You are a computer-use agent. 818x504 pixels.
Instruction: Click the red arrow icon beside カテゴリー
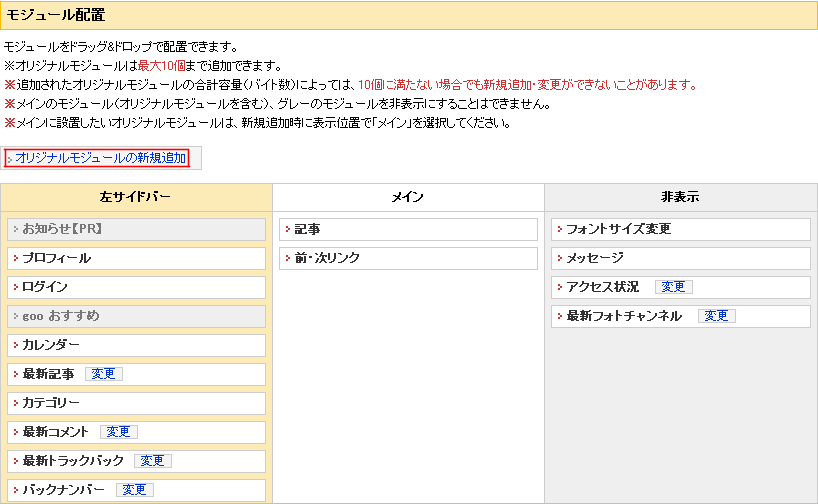[16, 403]
